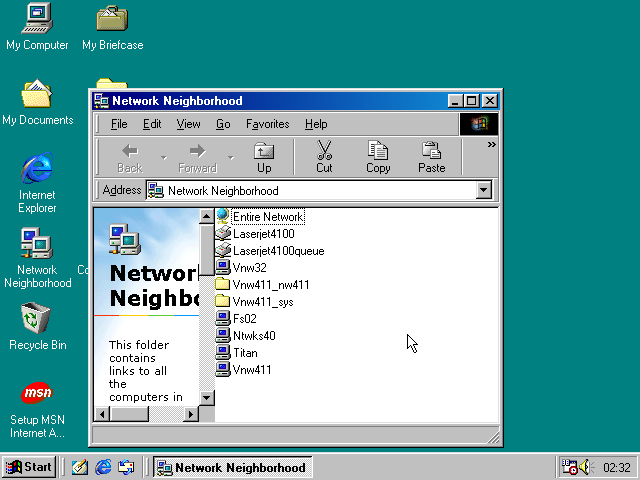Click the taskbar clock 02:32
The height and width of the screenshot is (480, 640).
[617, 467]
